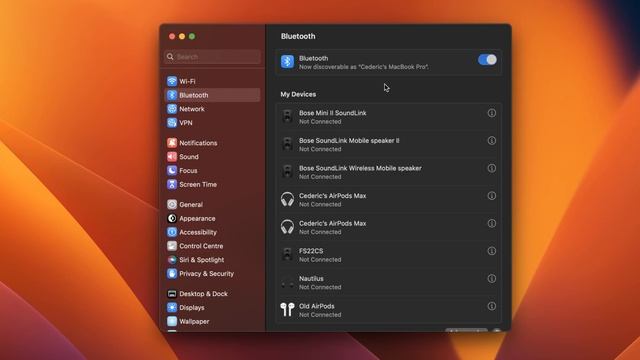Screen dimensions: 640x360
Task: Open Displays settings
Action: point(212,308)
